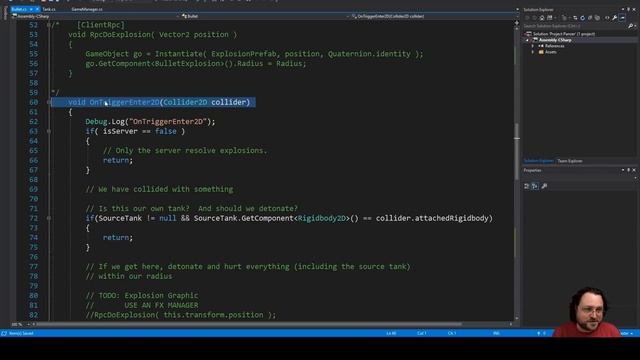Click Show All Files icon in Solution Explorer
Screen dimensions: 640x360
(597, 18)
